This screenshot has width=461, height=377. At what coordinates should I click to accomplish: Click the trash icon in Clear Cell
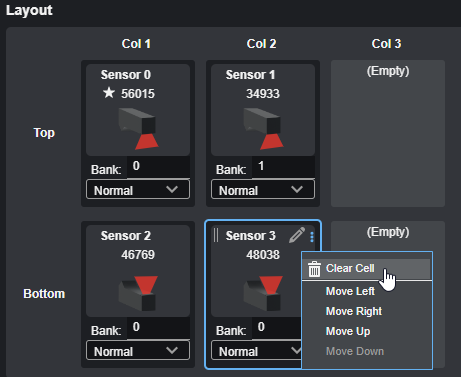coord(314,269)
